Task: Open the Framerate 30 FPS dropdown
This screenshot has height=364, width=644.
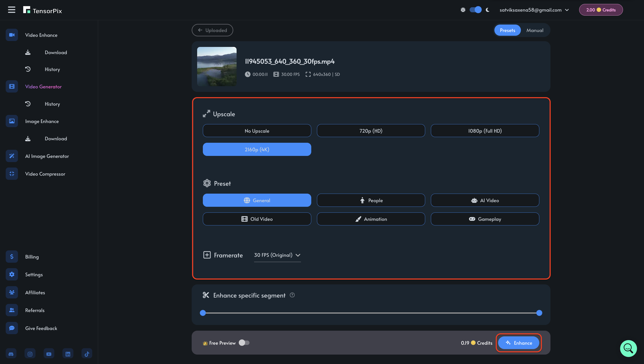Action: pos(277,255)
